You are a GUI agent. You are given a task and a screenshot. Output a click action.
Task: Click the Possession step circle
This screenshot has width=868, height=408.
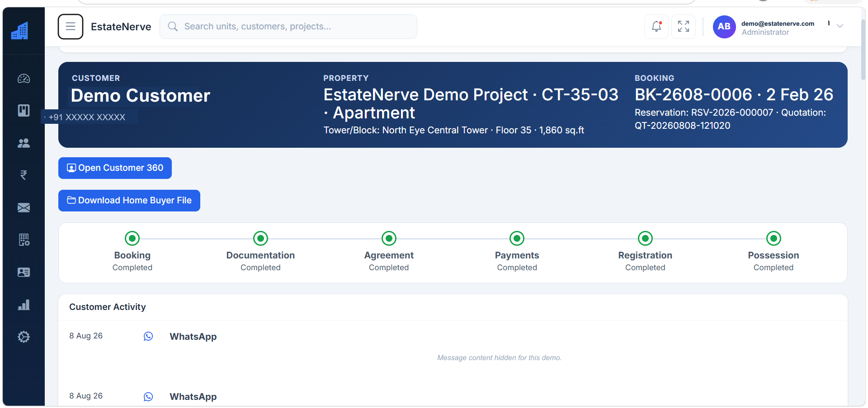(774, 238)
